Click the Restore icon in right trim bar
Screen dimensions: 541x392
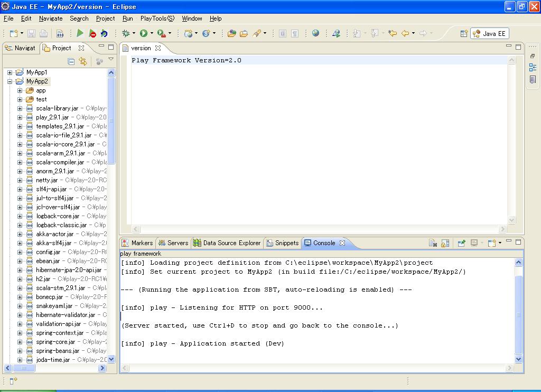point(533,56)
